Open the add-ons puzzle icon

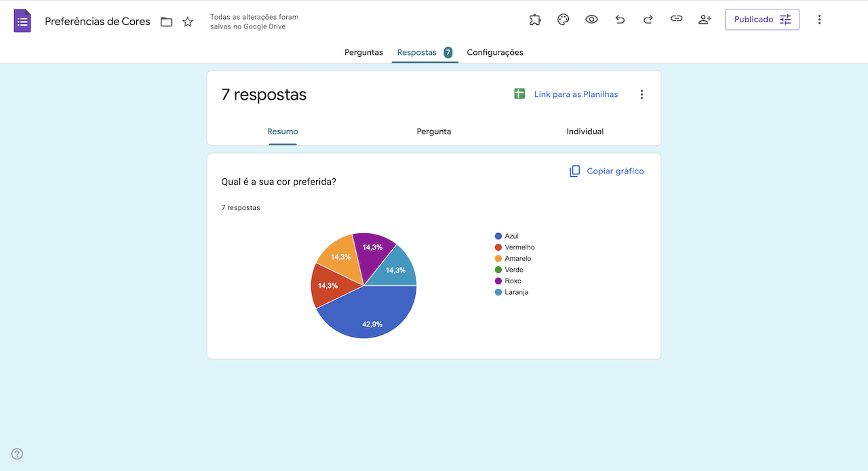535,20
